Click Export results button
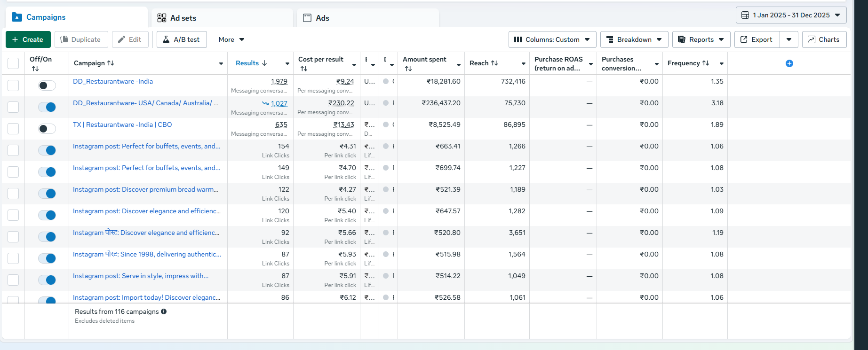The image size is (868, 350). tap(757, 39)
